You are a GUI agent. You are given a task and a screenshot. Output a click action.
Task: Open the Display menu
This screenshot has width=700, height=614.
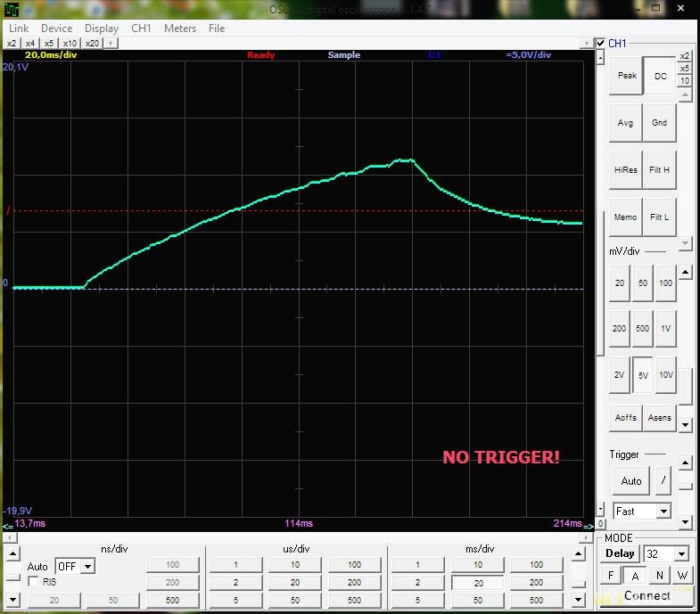click(102, 29)
